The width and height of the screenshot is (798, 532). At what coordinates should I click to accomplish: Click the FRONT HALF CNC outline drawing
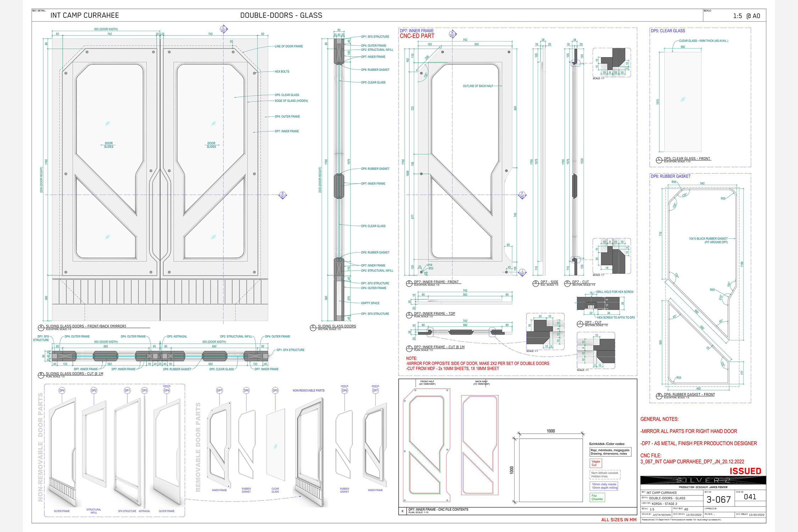point(427,445)
